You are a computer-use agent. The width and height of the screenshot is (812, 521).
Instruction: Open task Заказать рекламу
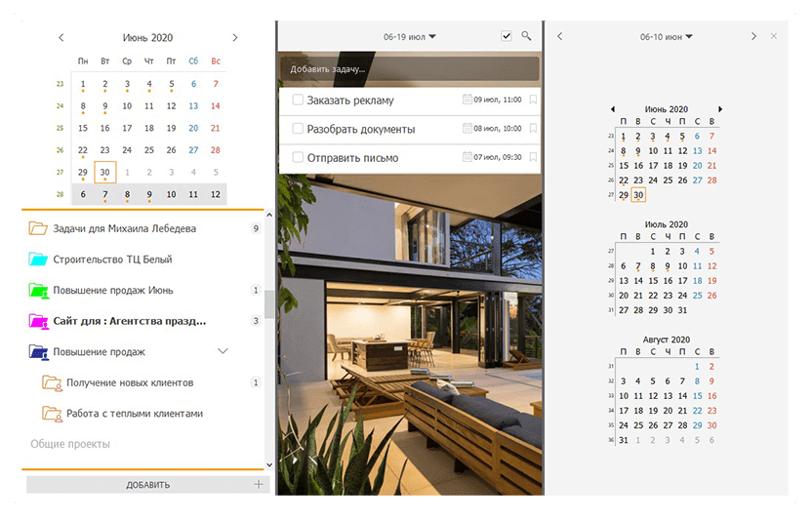(x=350, y=100)
